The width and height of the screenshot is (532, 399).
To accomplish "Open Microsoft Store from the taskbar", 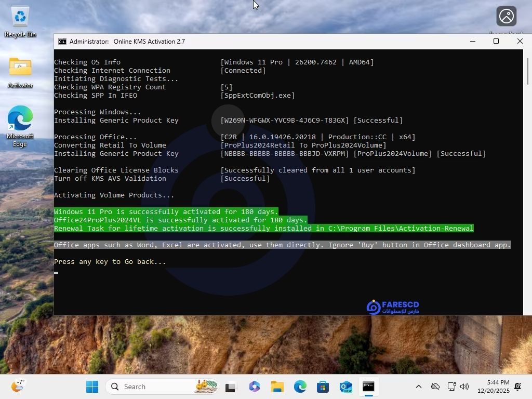I will tap(323, 387).
